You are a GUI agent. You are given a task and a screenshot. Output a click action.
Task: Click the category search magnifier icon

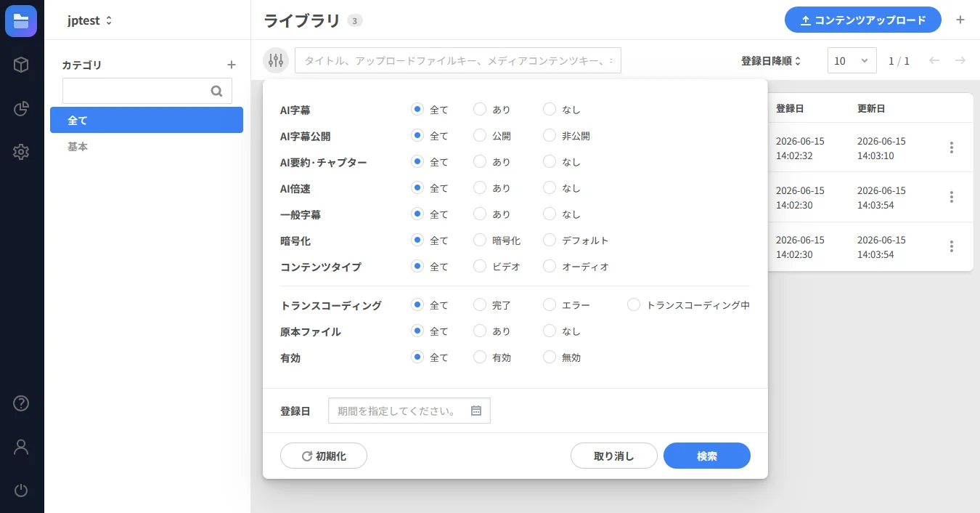[216, 91]
